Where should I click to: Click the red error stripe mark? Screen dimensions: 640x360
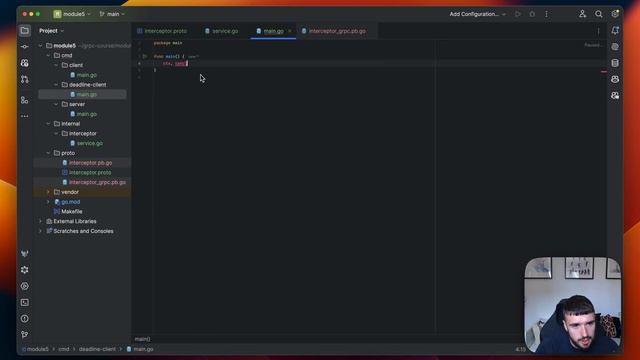click(604, 72)
